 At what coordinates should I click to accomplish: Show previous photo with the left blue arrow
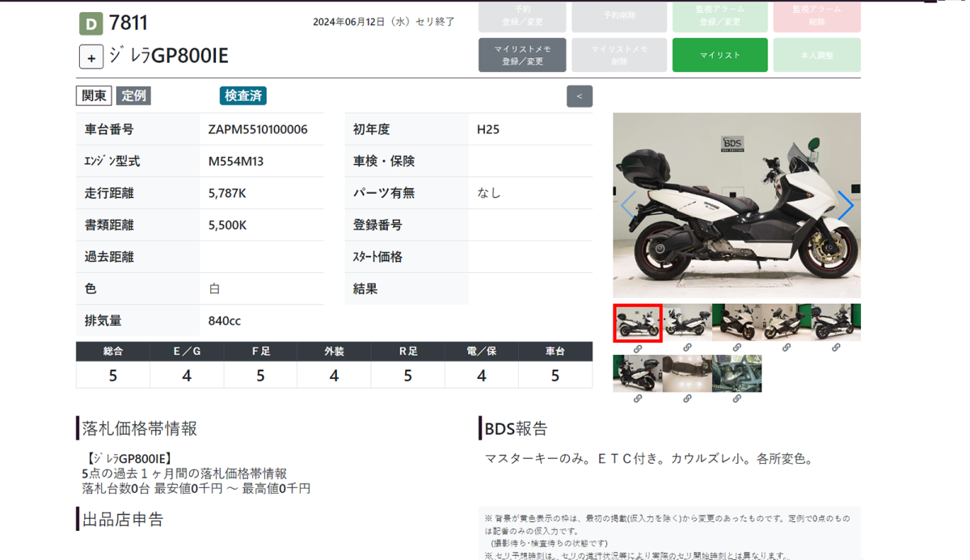627,205
